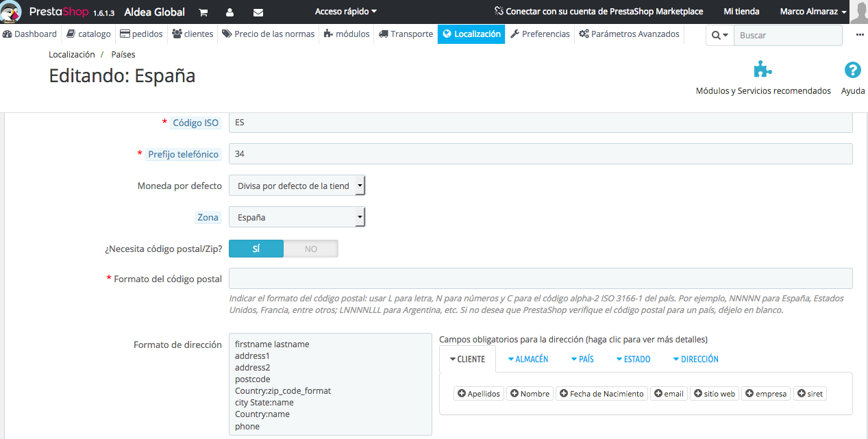Click the user avatar picture
The width and height of the screenshot is (868, 439).
coord(858,12)
